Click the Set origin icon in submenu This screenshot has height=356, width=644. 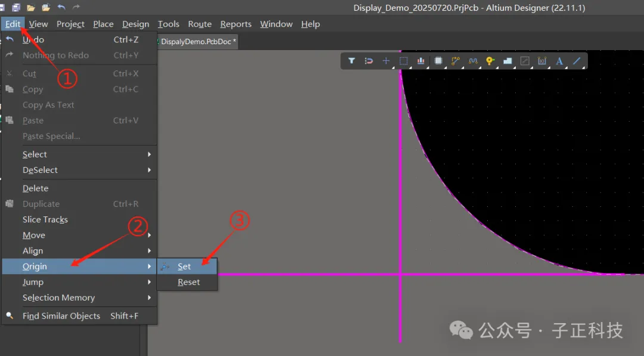tap(165, 267)
